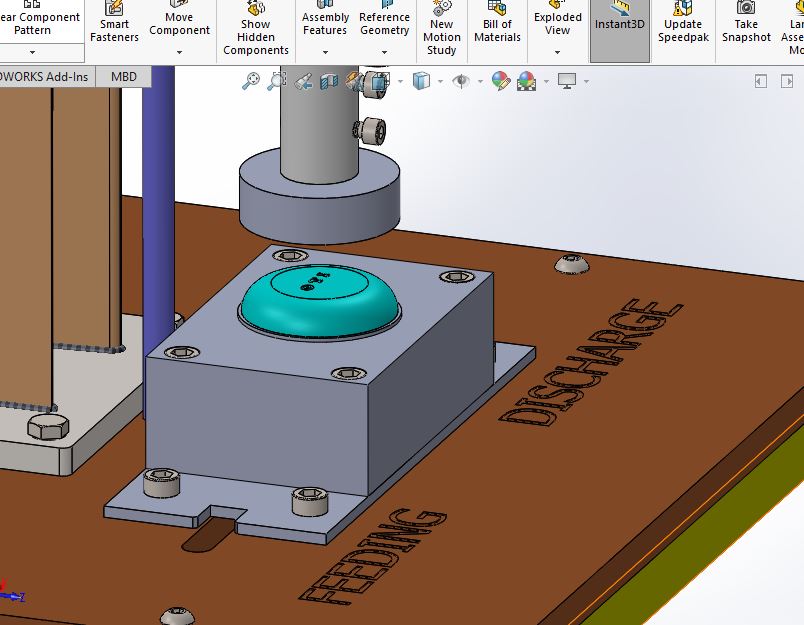Click Exploded View tool

pyautogui.click(x=557, y=19)
